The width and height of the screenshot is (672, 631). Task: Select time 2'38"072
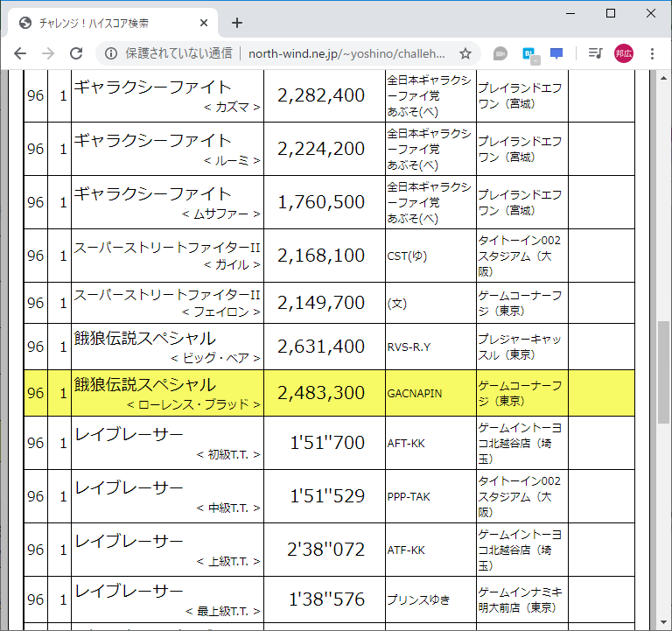point(325,549)
